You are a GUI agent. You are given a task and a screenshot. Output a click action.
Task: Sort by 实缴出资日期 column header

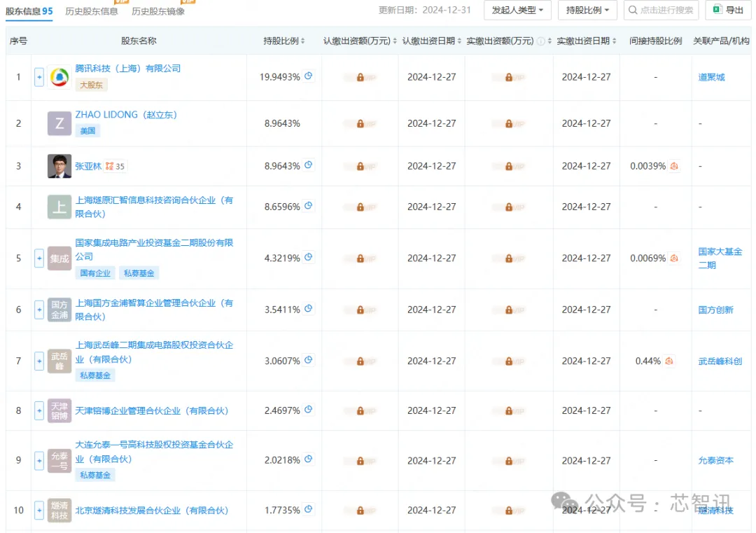(587, 41)
